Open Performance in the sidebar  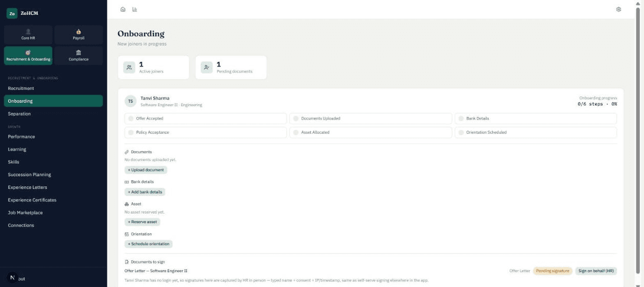tap(53, 137)
